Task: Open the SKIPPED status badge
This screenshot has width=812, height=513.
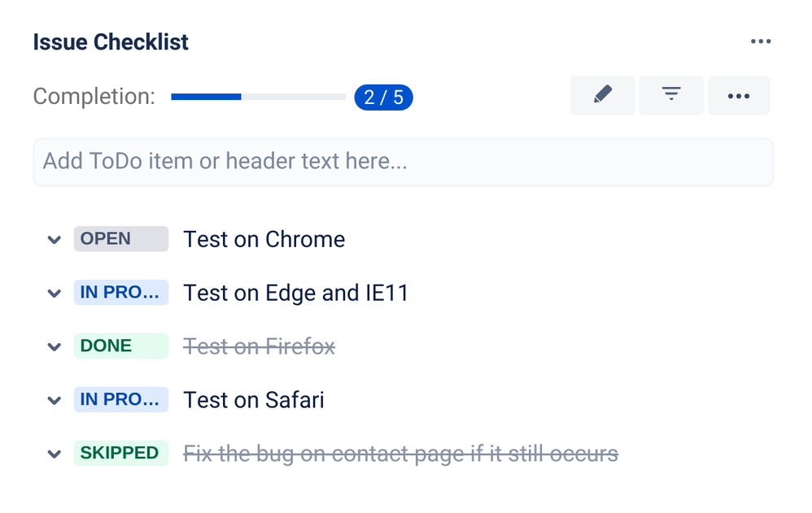Action: pyautogui.click(x=120, y=453)
